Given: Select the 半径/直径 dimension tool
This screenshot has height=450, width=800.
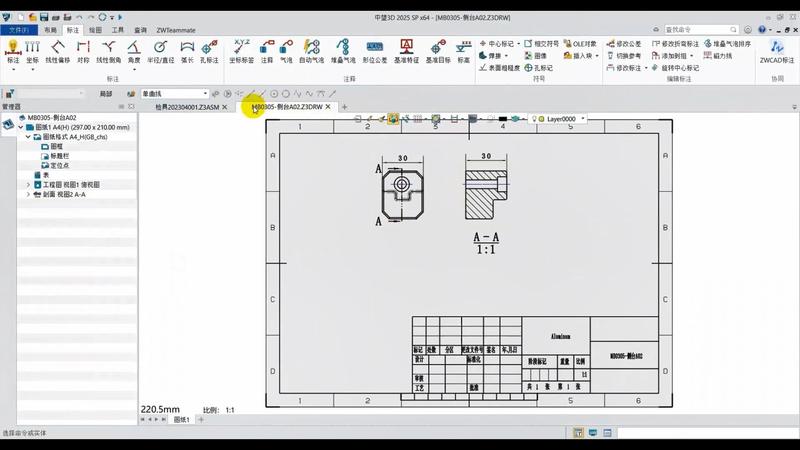Looking at the screenshot, I should 160,51.
